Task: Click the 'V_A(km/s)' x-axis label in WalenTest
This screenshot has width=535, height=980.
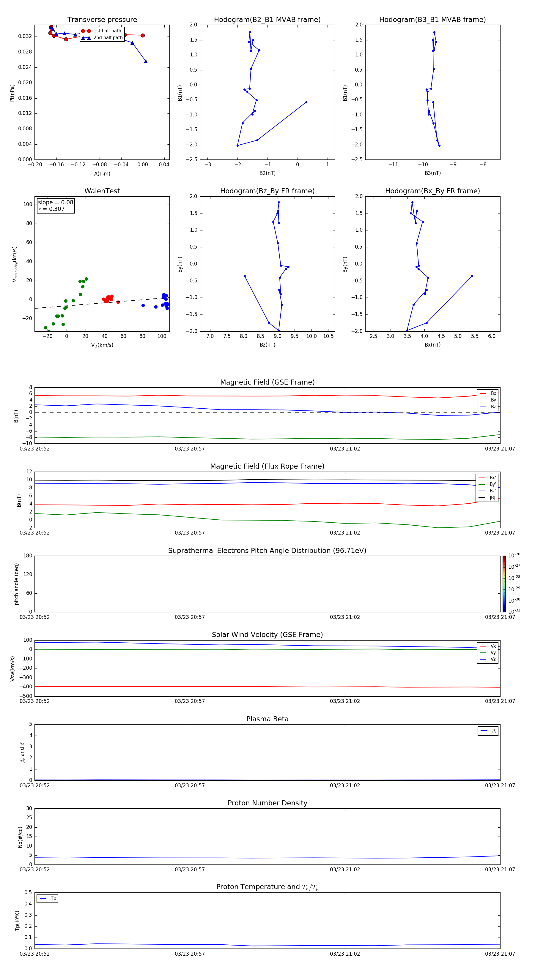Action: pos(102,345)
